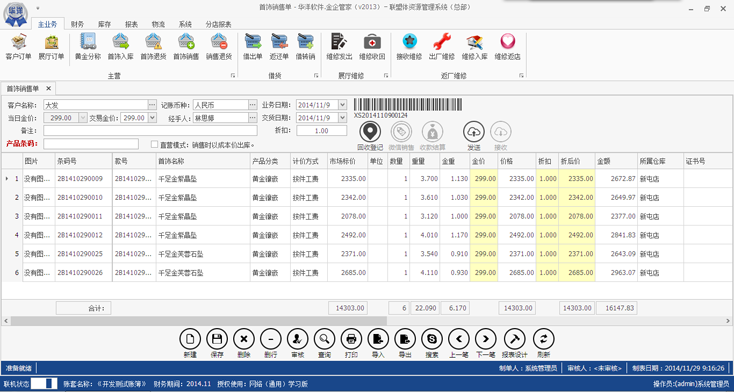Click the 备注 remarks input field
The width and height of the screenshot is (734, 392).
pyautogui.click(x=150, y=131)
